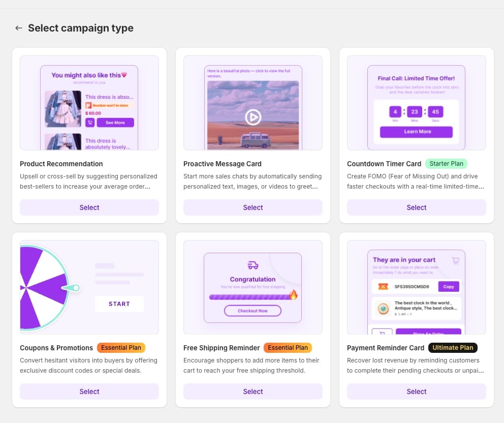Click the Countdown Timer preview image
The height and width of the screenshot is (423, 504).
pos(417,103)
